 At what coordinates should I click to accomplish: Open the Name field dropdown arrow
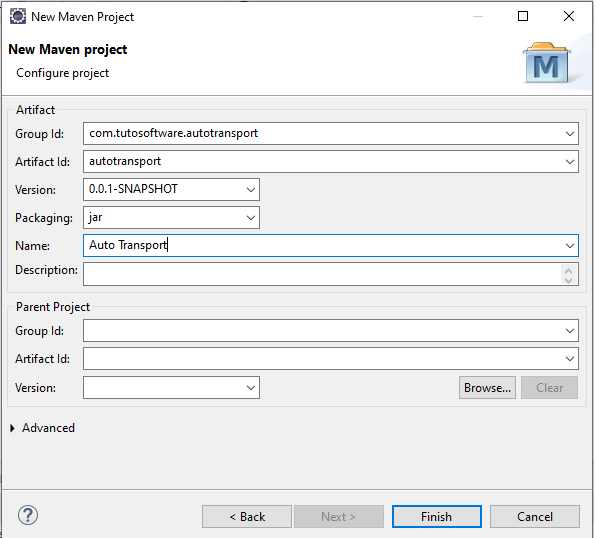(570, 246)
